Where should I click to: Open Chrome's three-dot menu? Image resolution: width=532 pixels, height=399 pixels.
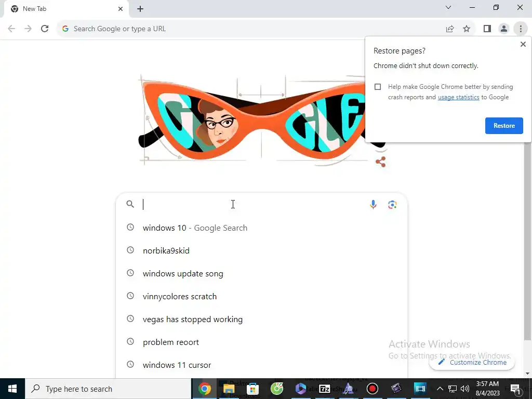(x=521, y=29)
